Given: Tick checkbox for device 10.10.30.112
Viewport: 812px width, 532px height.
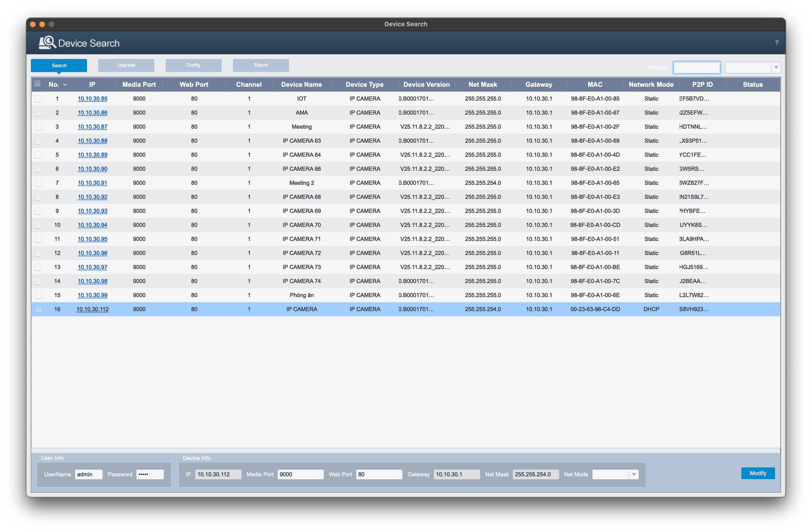Looking at the screenshot, I should 39,309.
